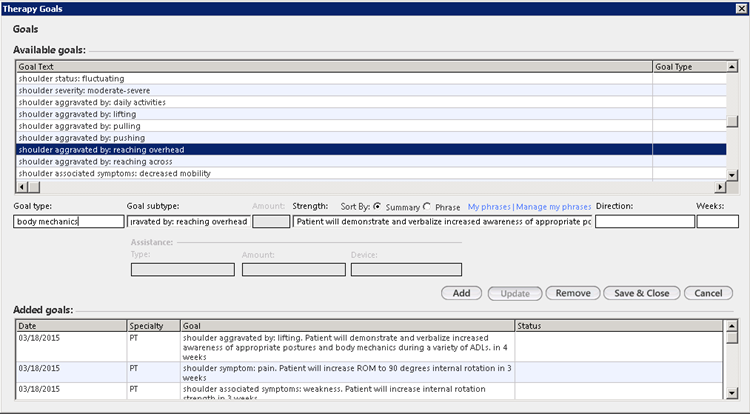Screen dimensions: 750x414
Task: Click the horizontal scrollbar thumb
Action: [33, 187]
